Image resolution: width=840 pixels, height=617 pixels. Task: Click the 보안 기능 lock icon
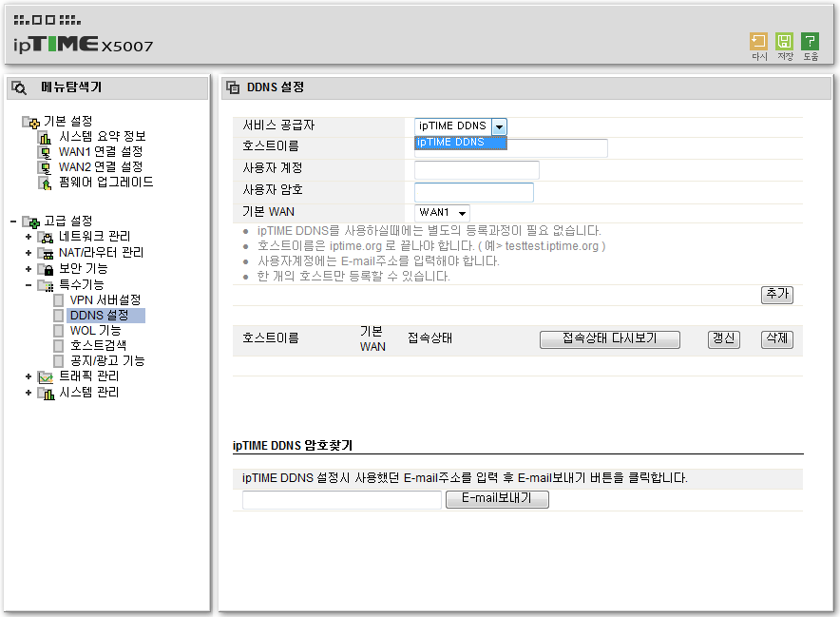point(46,268)
